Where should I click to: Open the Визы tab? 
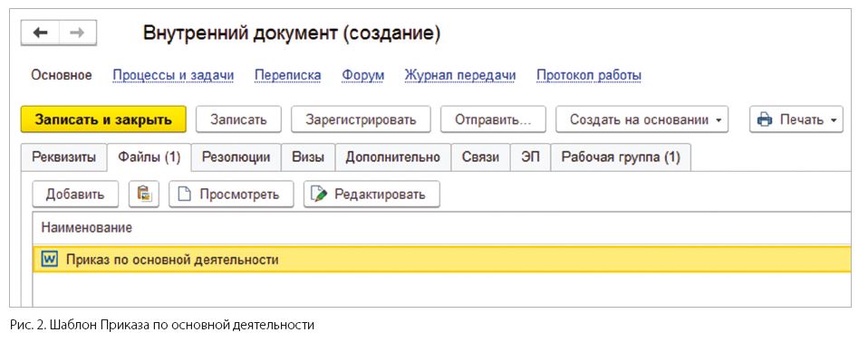pos(308,157)
